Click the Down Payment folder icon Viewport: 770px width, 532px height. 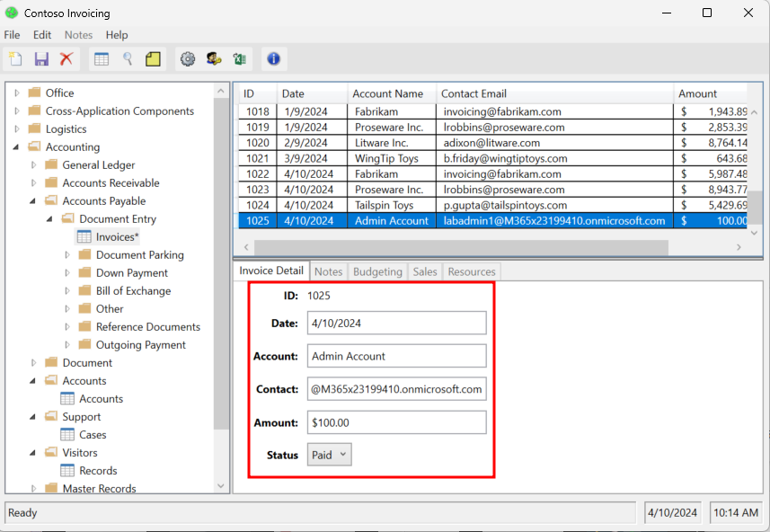tap(85, 272)
